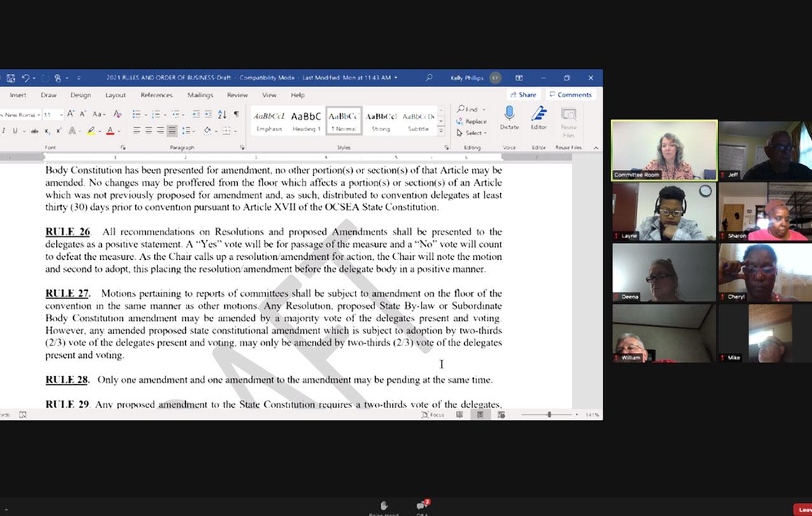Open the Comments pane button
The height and width of the screenshot is (516, 812).
pyautogui.click(x=571, y=94)
